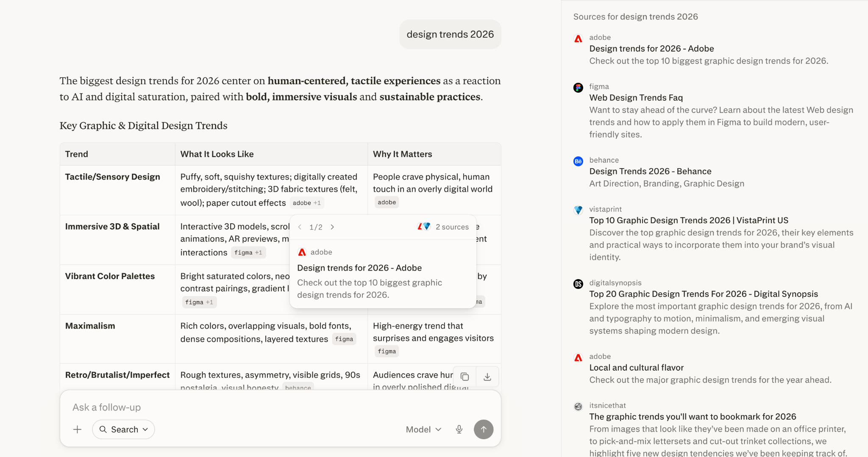The width and height of the screenshot is (868, 457).
Task: Click the microphone voice input icon
Action: coord(459,429)
